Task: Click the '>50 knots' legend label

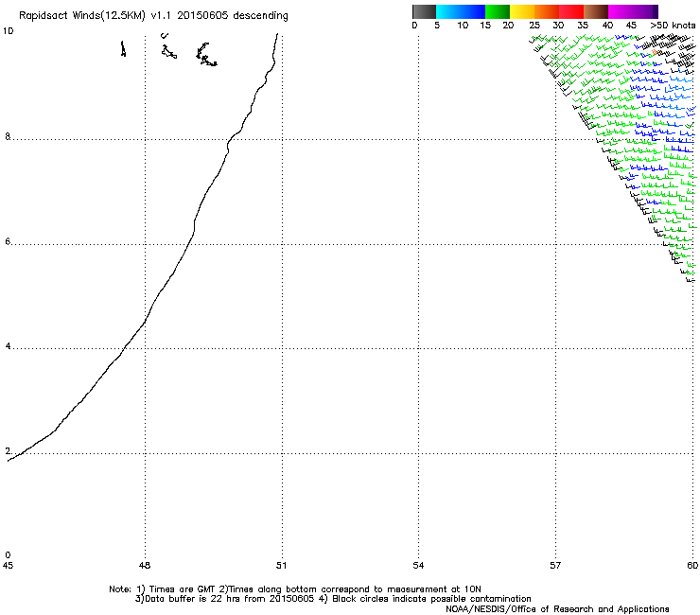Action: coord(673,26)
